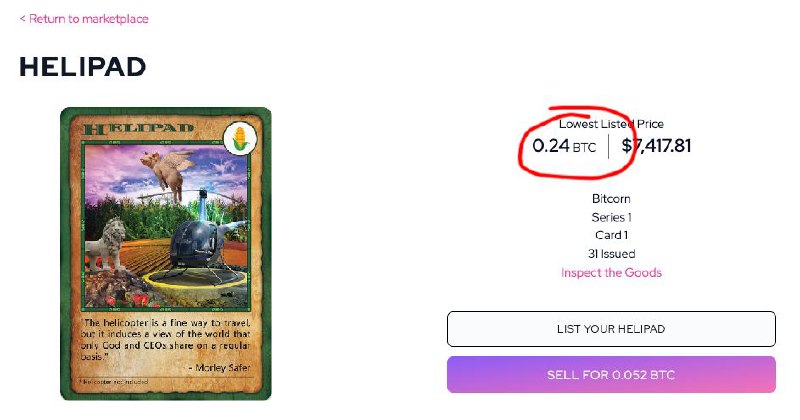This screenshot has height=420, width=800.
Task: Click the HELIPAD title on the card
Action: [x=138, y=128]
